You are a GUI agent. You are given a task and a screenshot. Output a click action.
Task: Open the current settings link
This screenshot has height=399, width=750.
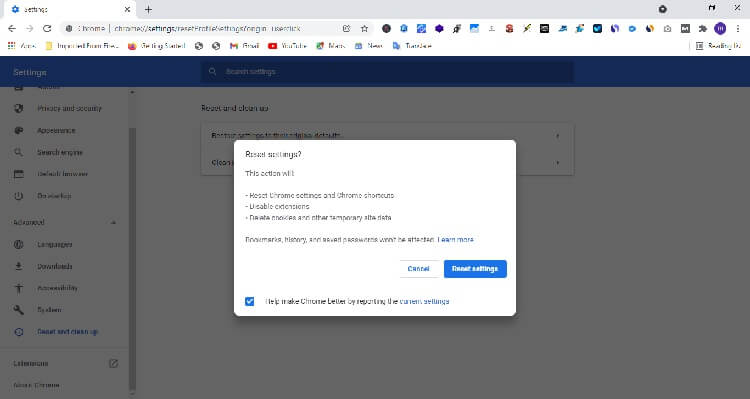(x=424, y=301)
